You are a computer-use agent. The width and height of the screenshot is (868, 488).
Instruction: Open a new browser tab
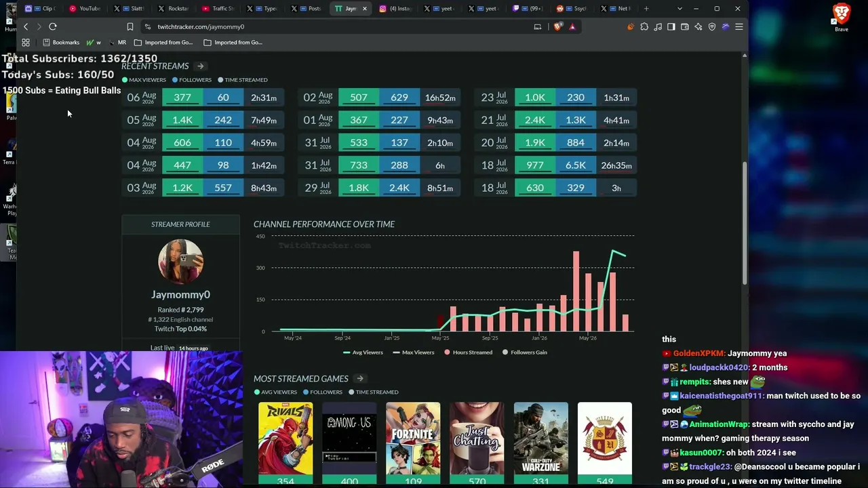[x=646, y=9]
